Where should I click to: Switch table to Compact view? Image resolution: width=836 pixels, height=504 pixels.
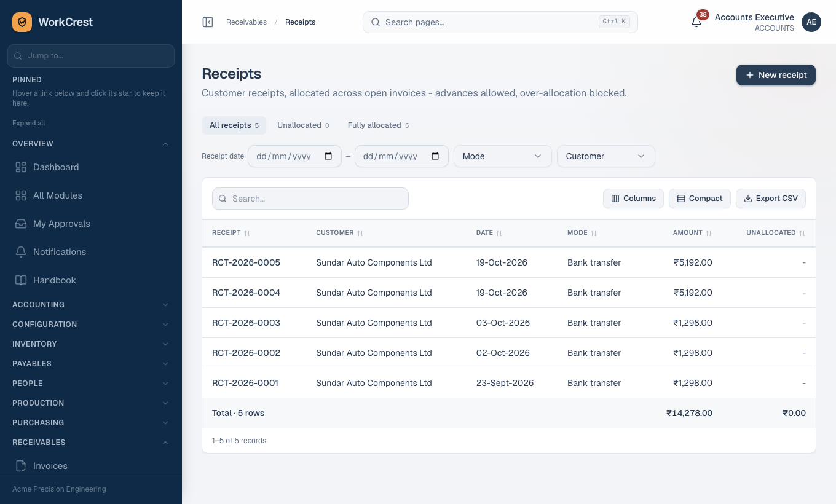coord(700,199)
